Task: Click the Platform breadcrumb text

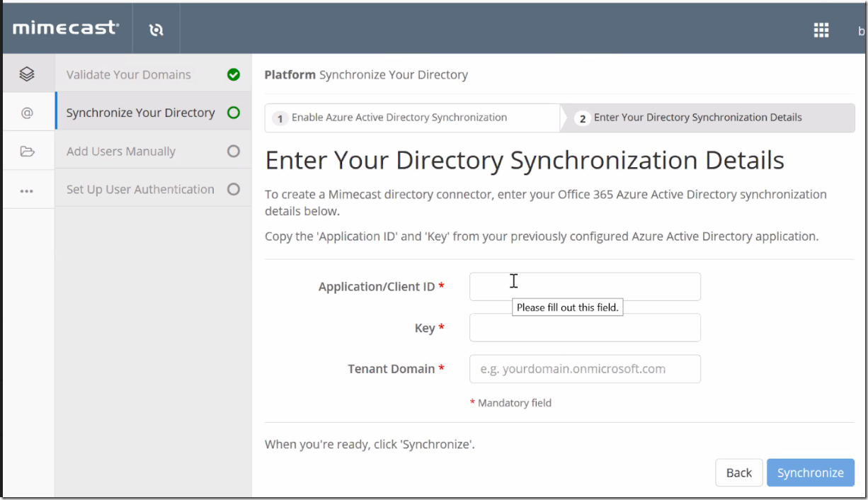Action: (x=290, y=74)
